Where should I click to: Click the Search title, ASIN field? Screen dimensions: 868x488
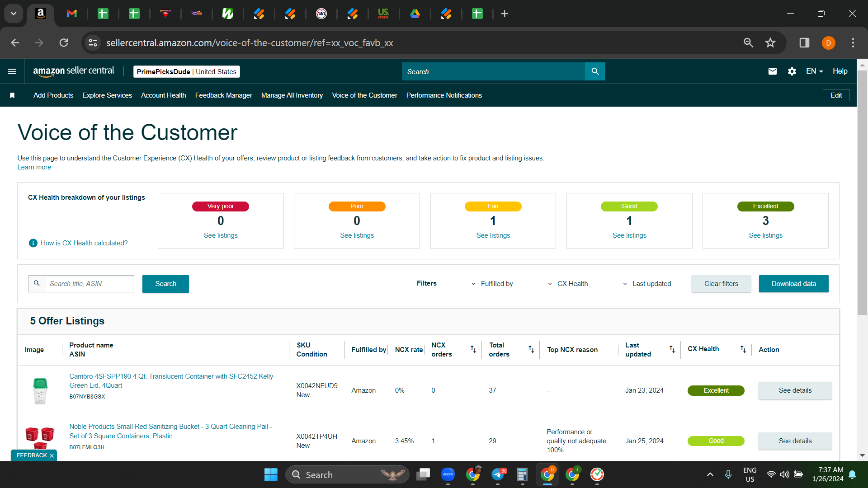pos(90,284)
